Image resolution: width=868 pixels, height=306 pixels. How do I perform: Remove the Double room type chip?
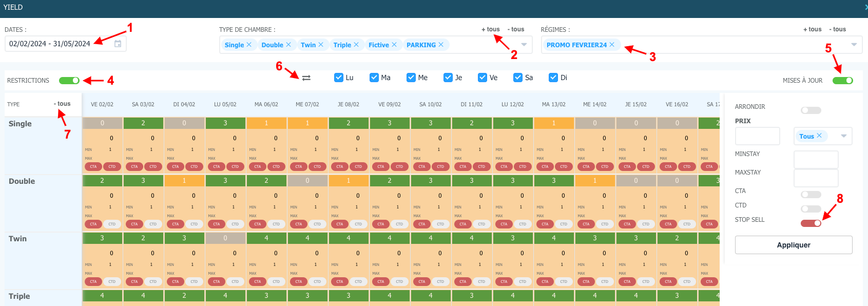pos(288,45)
